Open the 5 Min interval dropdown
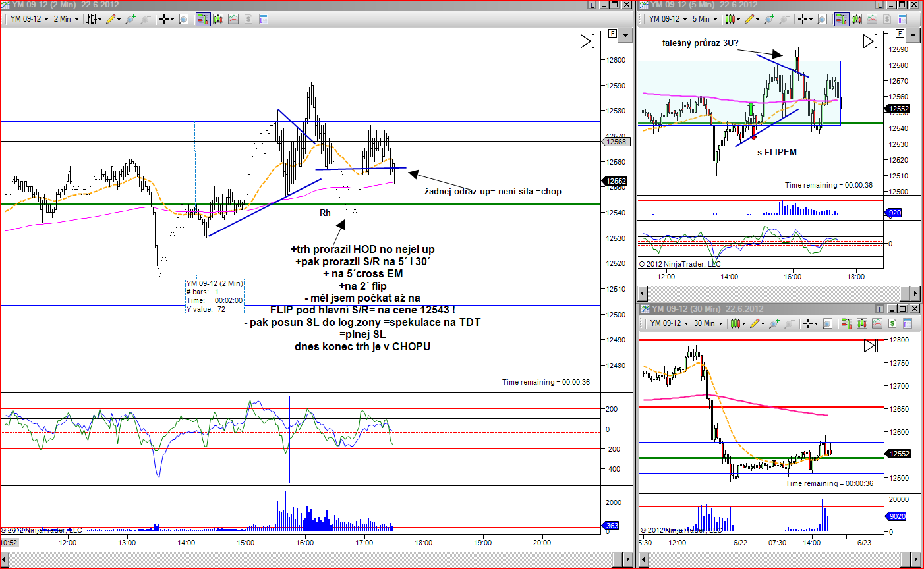Viewport: 924px width, 569px height. 705,19
